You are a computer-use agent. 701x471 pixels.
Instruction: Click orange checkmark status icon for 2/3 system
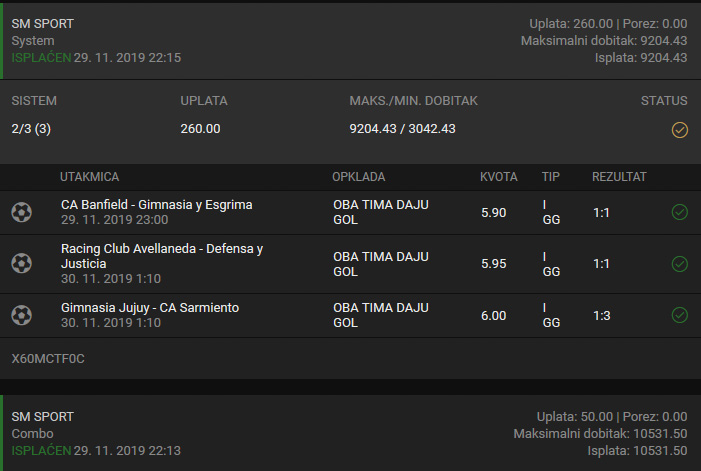(x=680, y=130)
